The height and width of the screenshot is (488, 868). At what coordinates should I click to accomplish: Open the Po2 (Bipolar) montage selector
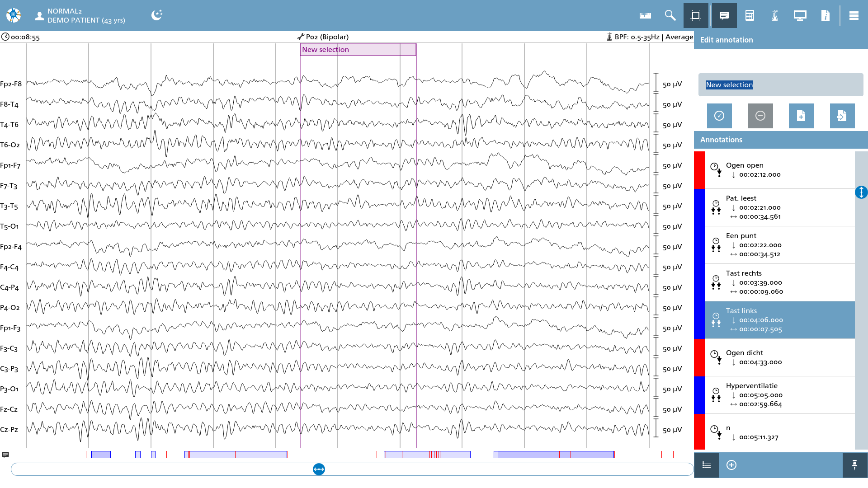(x=323, y=37)
